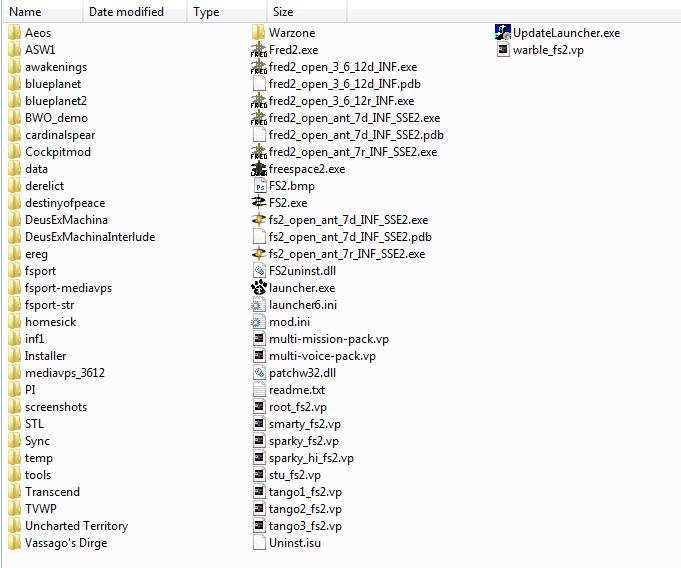Select the Vassago's Dirge folder name
The height and width of the screenshot is (568, 681).
[x=66, y=543]
